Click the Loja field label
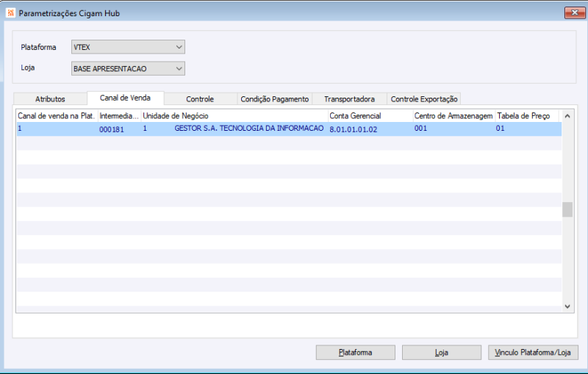 point(28,68)
